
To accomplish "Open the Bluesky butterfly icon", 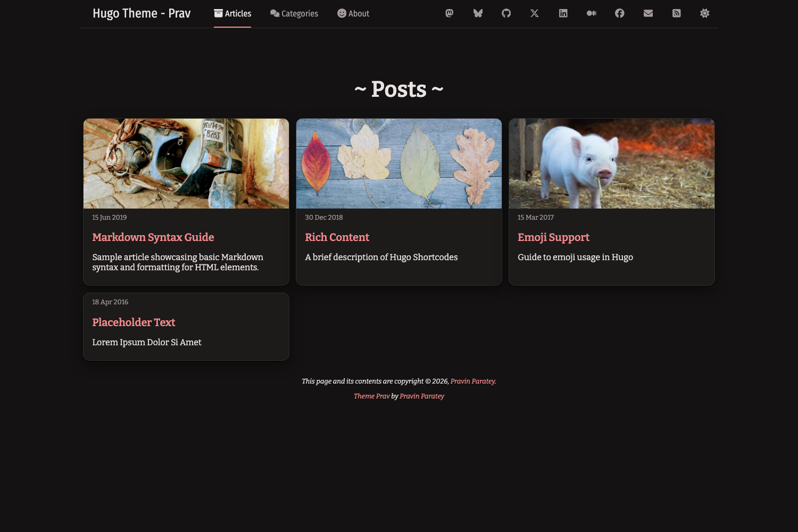I will click(x=478, y=13).
